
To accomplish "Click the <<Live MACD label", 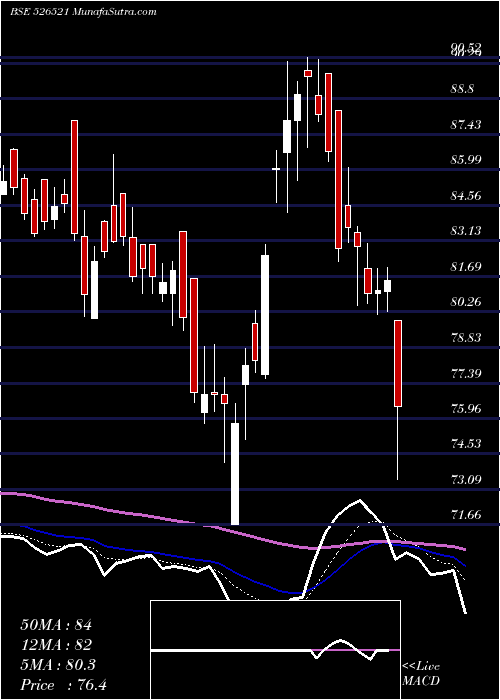I will 421,673.
